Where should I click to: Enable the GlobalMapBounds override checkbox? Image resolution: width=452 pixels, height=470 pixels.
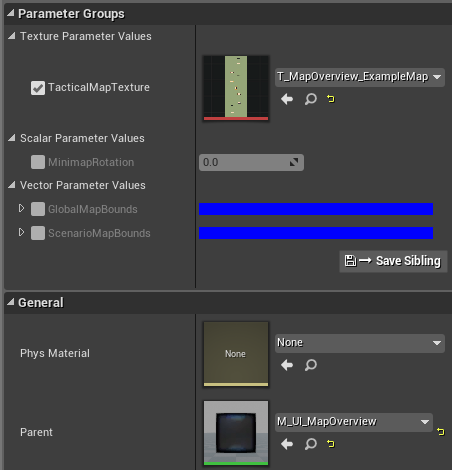coord(38,209)
